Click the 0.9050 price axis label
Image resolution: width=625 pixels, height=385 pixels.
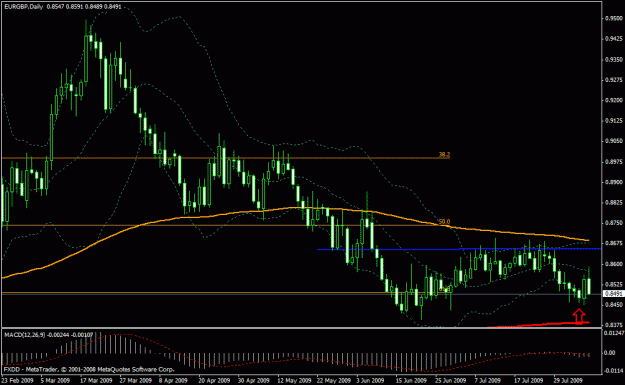[614, 141]
